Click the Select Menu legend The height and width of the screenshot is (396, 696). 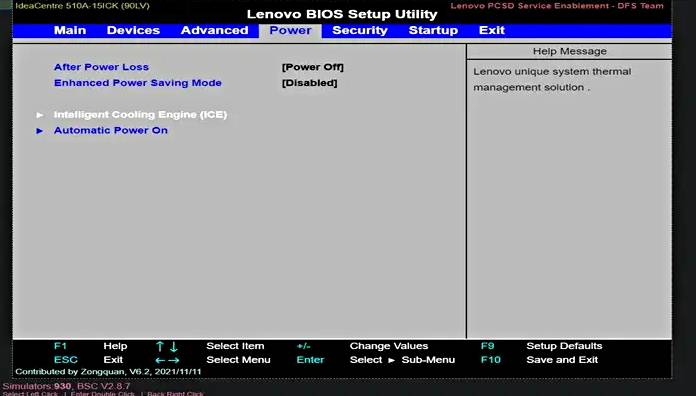[x=238, y=360]
